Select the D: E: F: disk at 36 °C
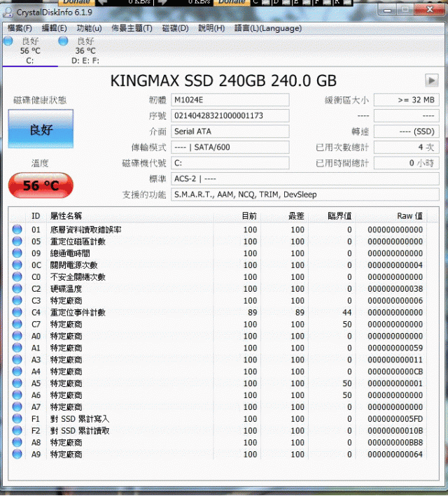The height and width of the screenshot is (496, 448). 85,51
